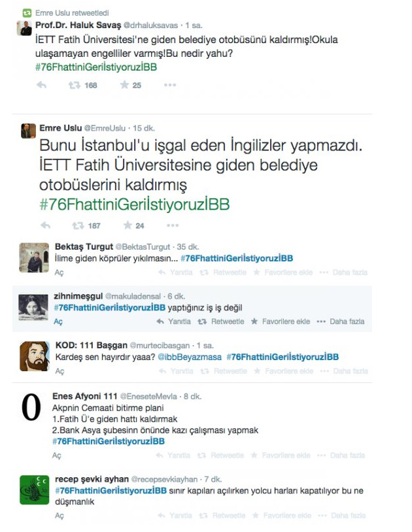This screenshot has width=412, height=532.
Task: Retweet Emre Uslu's tweet showing 187
Action: [x=78, y=225]
